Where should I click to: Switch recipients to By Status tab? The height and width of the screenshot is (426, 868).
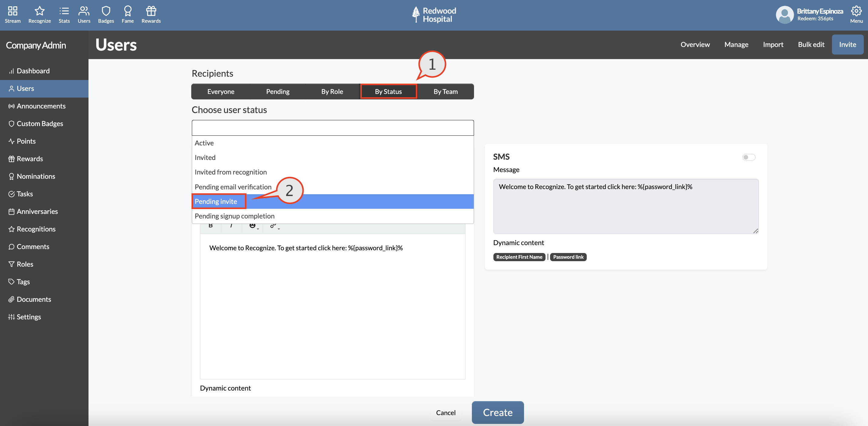tap(388, 92)
